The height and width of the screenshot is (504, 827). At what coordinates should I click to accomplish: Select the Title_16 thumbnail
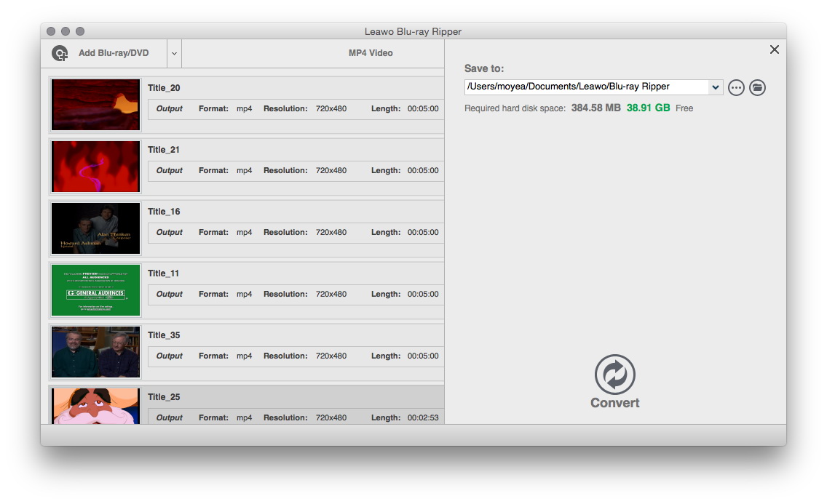[95, 228]
